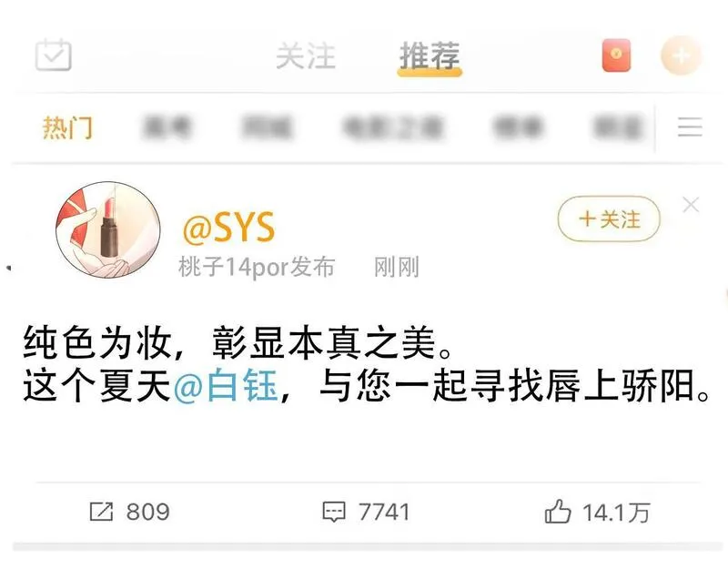Viewport: 728px width, 569px height.
Task: Tap the round orange plus button
Action: [x=681, y=56]
